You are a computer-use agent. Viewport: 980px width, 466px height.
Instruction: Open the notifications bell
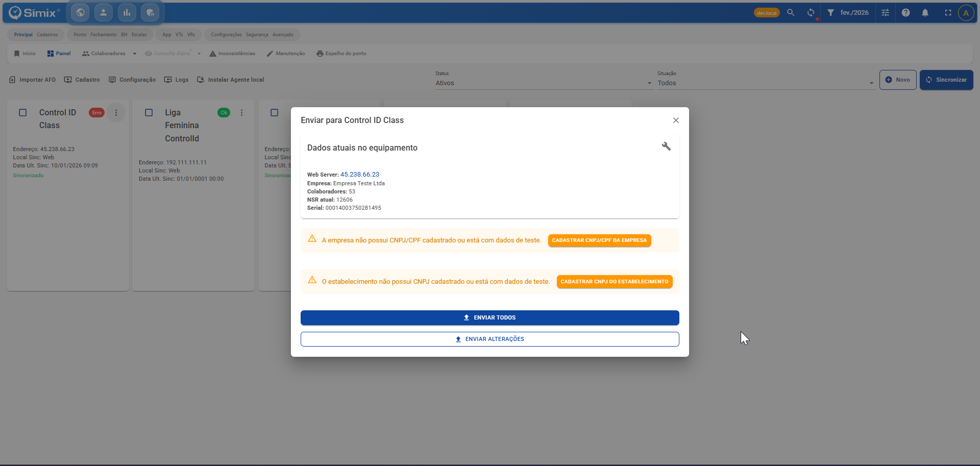925,13
